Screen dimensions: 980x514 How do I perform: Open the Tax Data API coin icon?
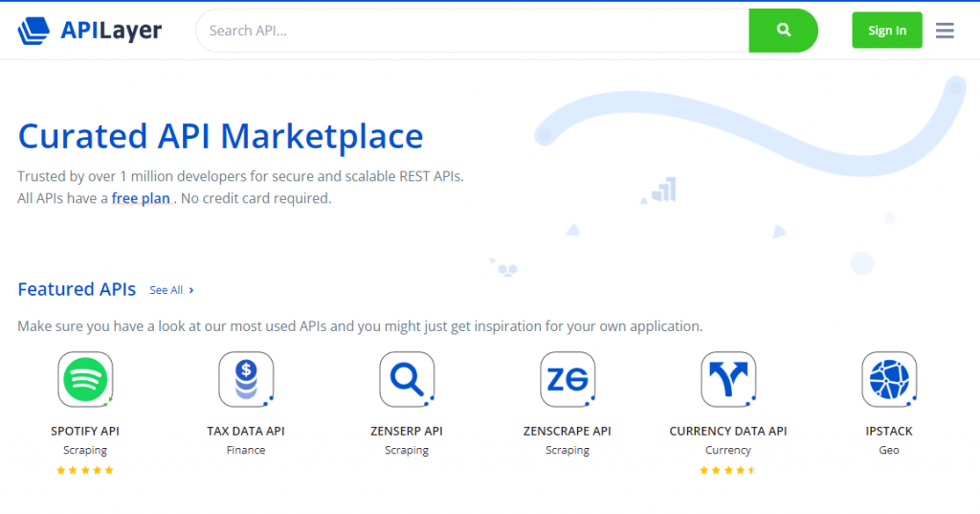(246, 380)
